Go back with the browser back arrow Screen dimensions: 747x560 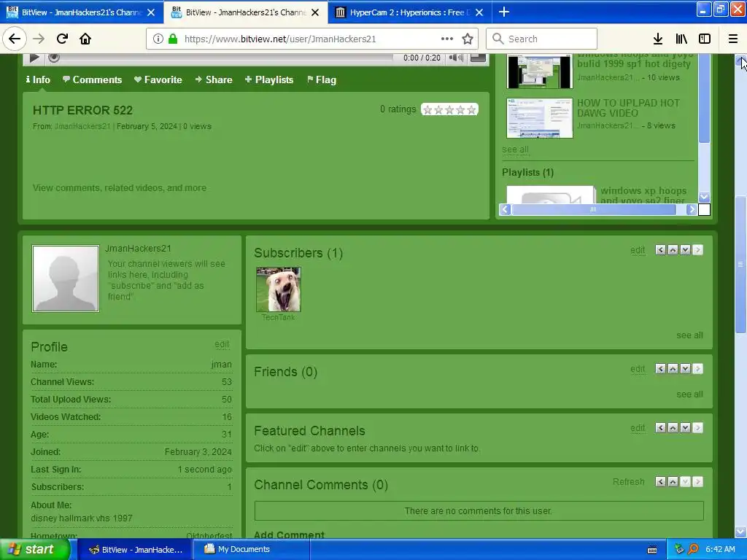(x=15, y=39)
